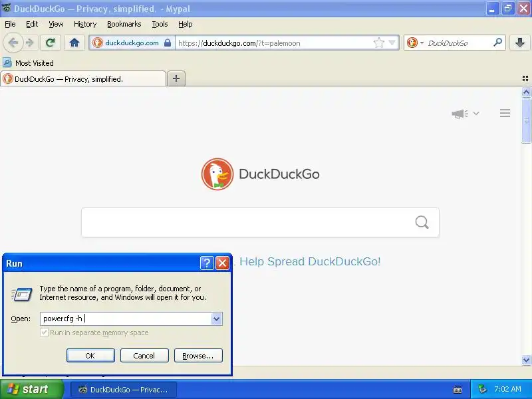The width and height of the screenshot is (532, 399).
Task: Show all tabs via the grid icon
Action: (525, 78)
